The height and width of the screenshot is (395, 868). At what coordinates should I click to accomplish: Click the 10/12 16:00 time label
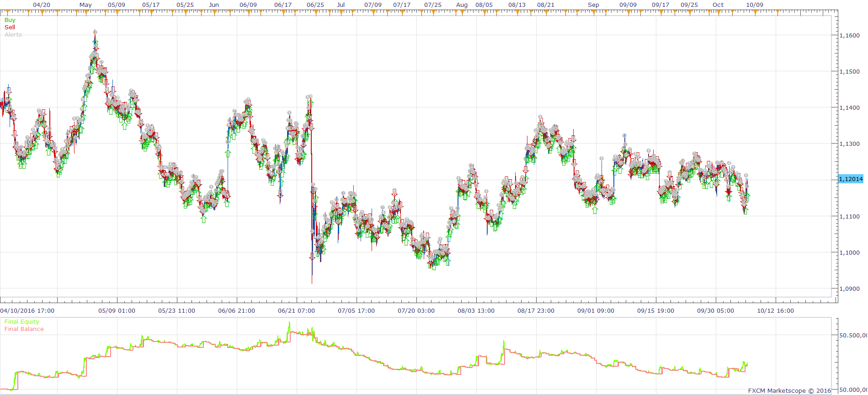[776, 311]
